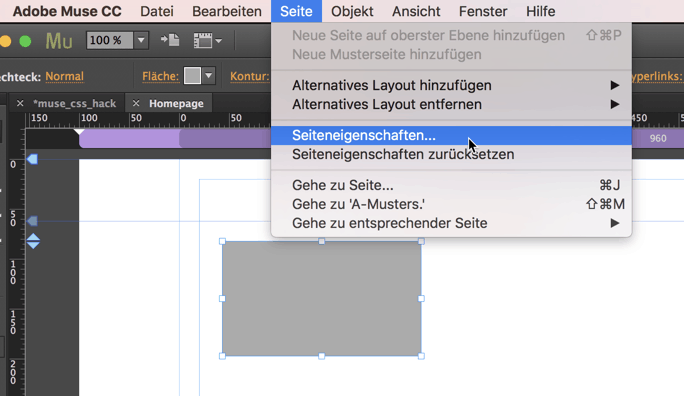Click the Fläche gray color swatch
The image size is (684, 396).
click(x=192, y=76)
